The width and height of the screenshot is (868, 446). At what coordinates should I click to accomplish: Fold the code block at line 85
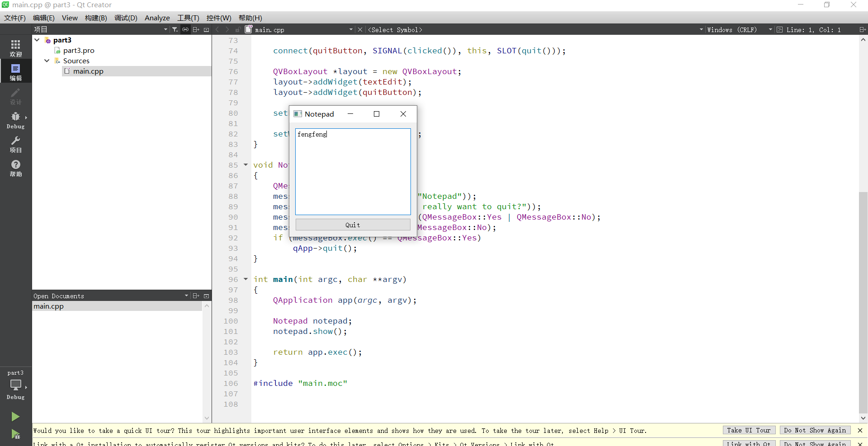point(246,164)
